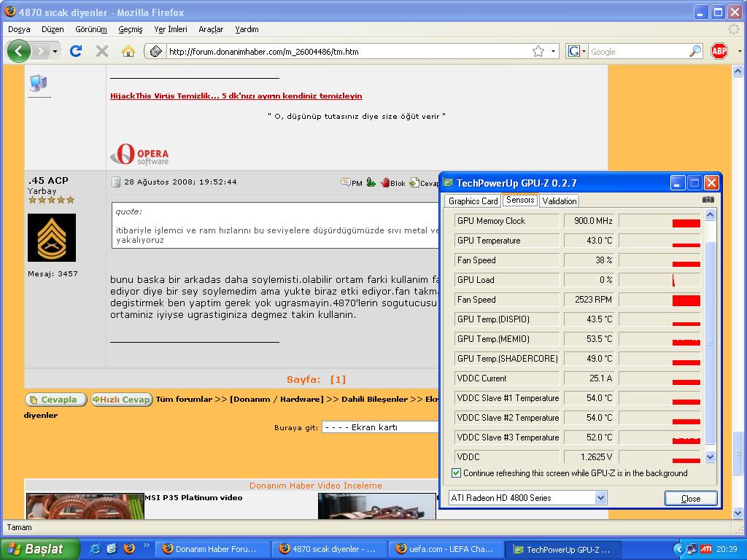Open the search engine selector dropdown

tap(577, 51)
